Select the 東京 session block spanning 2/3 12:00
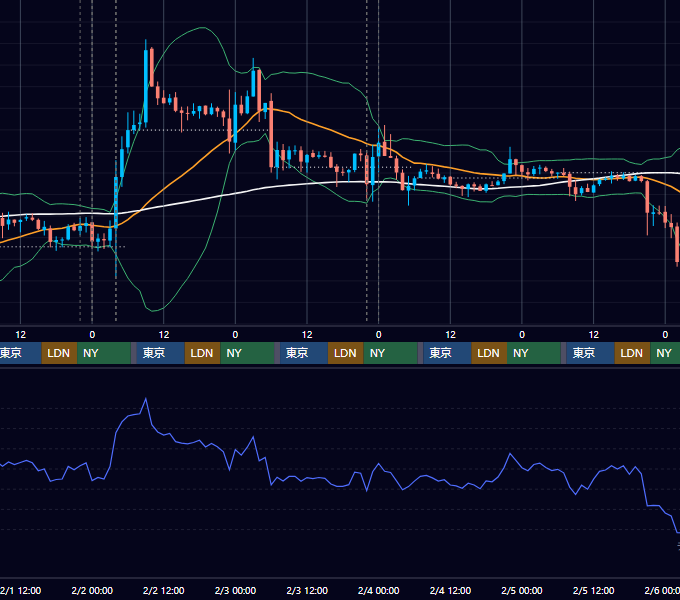The image size is (680, 600). (x=304, y=353)
